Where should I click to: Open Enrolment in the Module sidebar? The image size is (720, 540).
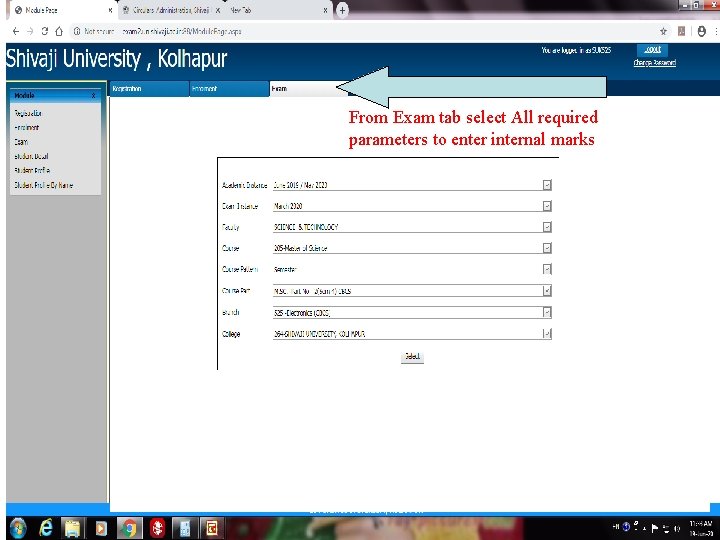coord(27,128)
